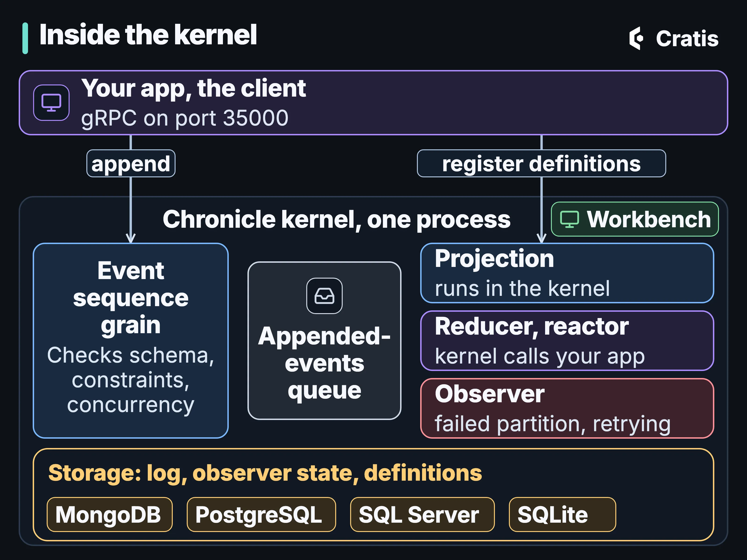Screen dimensions: 747x560
Task: Click the Appended-events queue box
Action: tap(324, 341)
